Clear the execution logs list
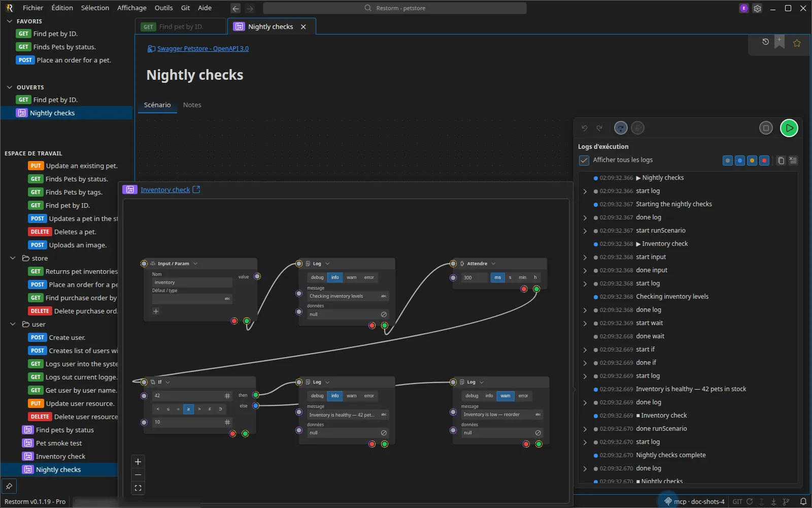Viewport: 812px width, 508px height. tap(793, 161)
